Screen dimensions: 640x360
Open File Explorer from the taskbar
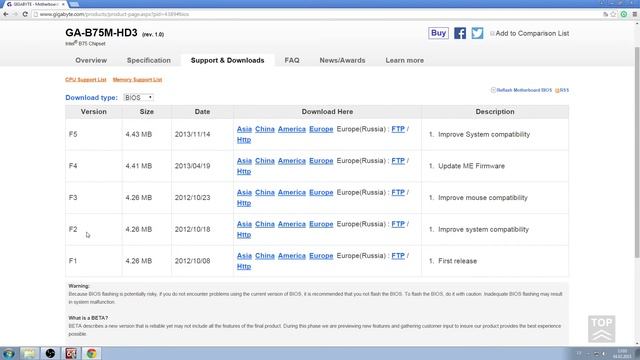(x=29, y=353)
